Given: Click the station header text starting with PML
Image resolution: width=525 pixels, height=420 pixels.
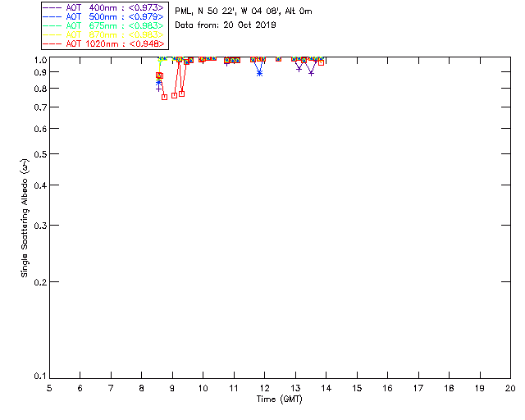Looking at the screenshot, I should (244, 11).
